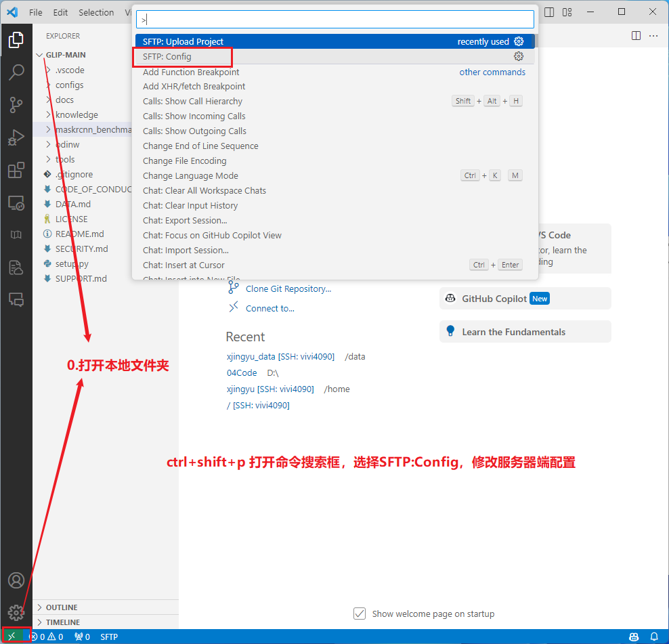Image resolution: width=669 pixels, height=644 pixels.
Task: Expand the configs folder
Action: [48, 85]
